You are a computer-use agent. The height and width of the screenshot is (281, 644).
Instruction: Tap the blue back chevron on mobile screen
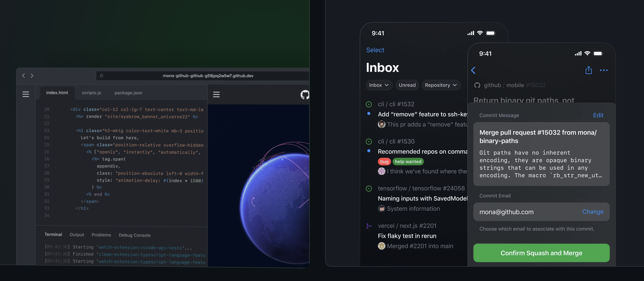(473, 70)
